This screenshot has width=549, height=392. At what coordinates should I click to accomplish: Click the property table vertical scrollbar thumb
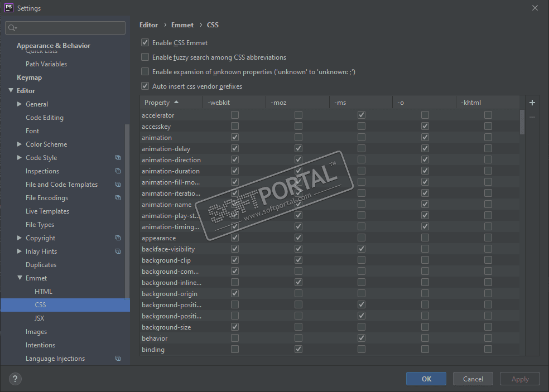[522, 122]
